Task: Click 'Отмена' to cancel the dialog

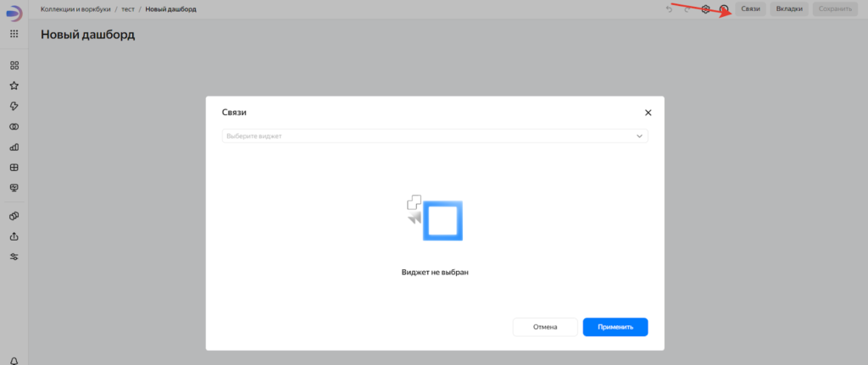Action: click(545, 327)
